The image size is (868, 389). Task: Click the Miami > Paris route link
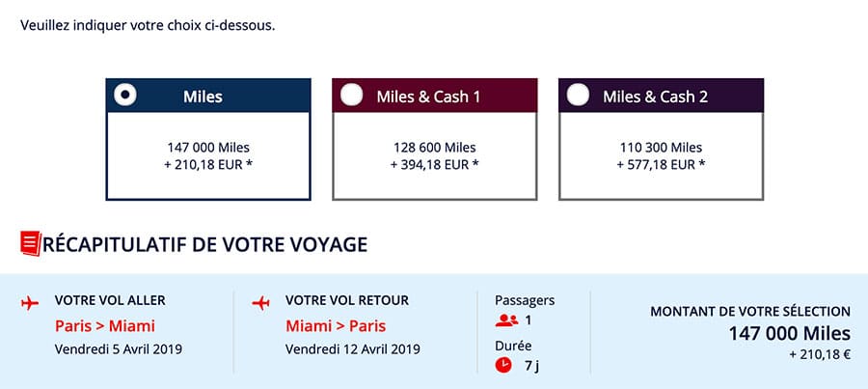[x=336, y=325]
